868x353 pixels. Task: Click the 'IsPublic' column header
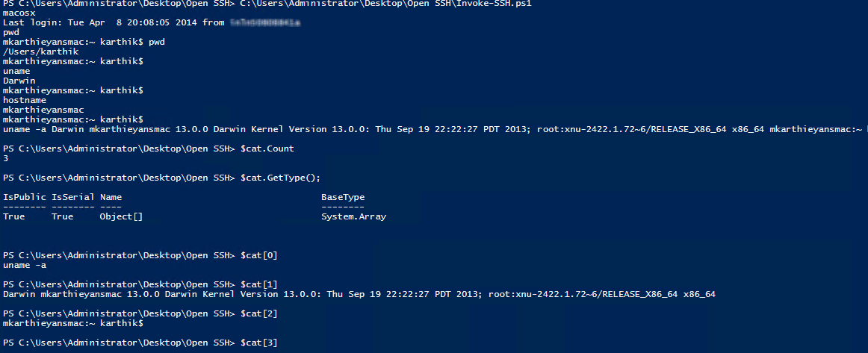pyautogui.click(x=25, y=197)
